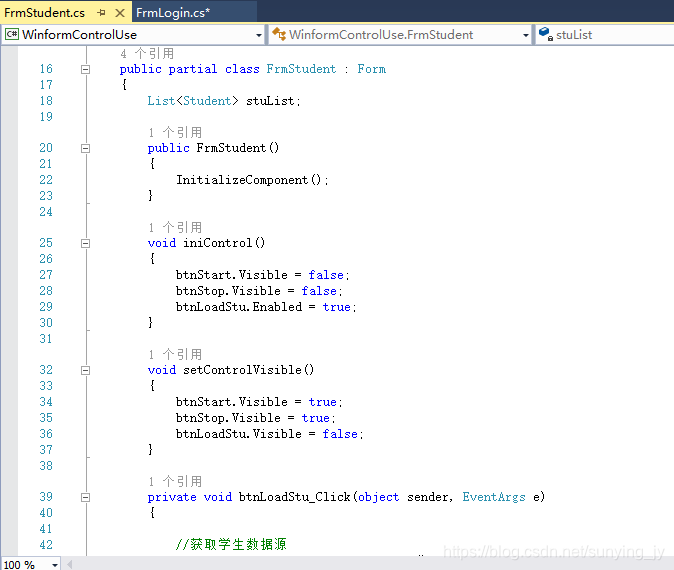The height and width of the screenshot is (570, 674).
Task: Click 'InitializeComponent' call in line 22
Action: 242,180
